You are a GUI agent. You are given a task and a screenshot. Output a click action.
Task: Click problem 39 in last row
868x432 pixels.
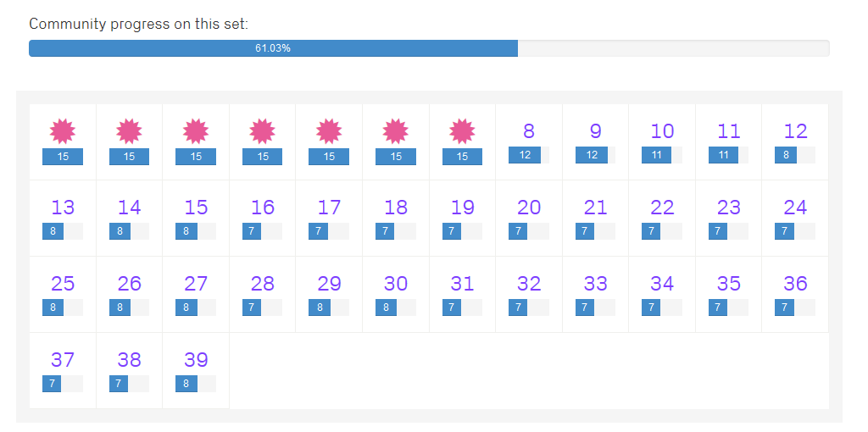pos(196,360)
